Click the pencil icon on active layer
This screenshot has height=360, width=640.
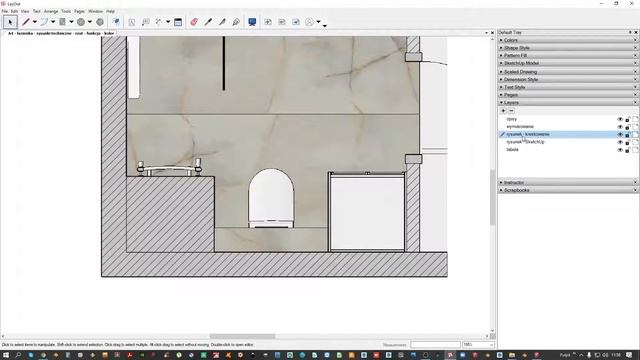pyautogui.click(x=502, y=134)
